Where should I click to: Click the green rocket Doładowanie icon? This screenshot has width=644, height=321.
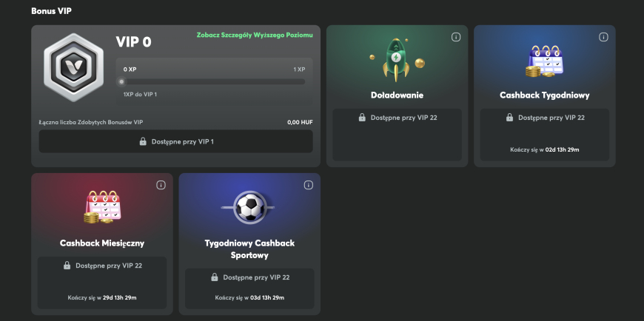coord(396,61)
